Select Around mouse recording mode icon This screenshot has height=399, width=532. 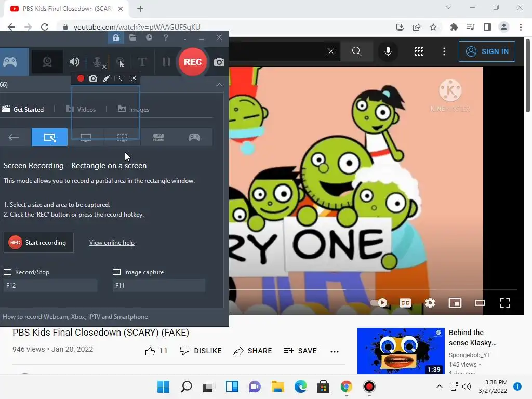coord(122,137)
